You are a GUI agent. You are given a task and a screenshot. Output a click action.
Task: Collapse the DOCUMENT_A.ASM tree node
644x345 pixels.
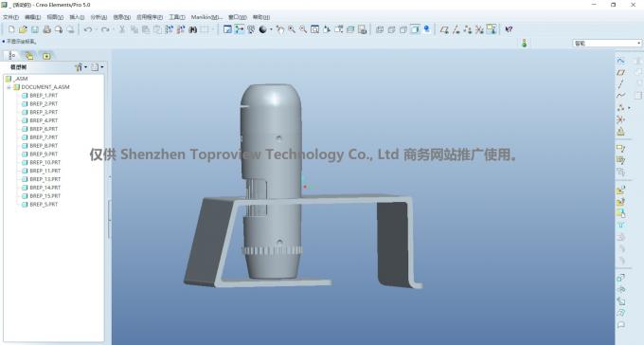coord(9,87)
